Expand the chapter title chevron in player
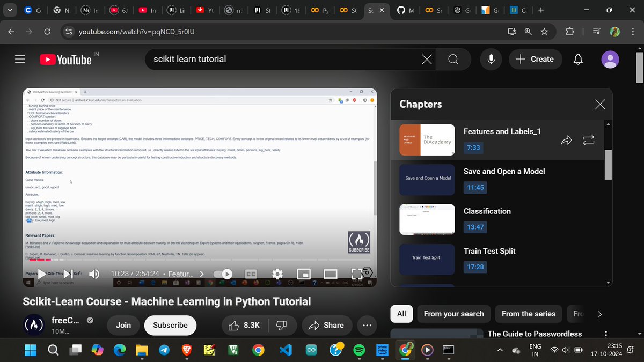The width and height of the screenshot is (644, 362). click(202, 274)
